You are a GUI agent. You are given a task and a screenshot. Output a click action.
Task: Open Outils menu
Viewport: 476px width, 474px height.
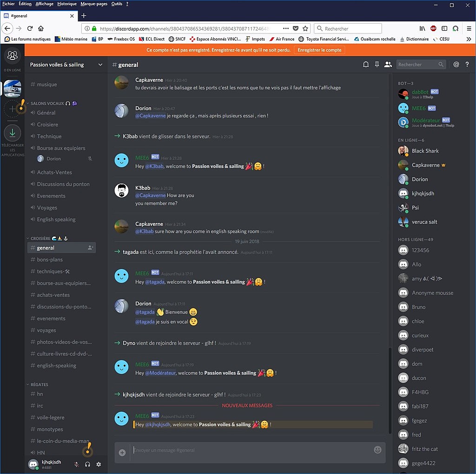pos(117,4)
